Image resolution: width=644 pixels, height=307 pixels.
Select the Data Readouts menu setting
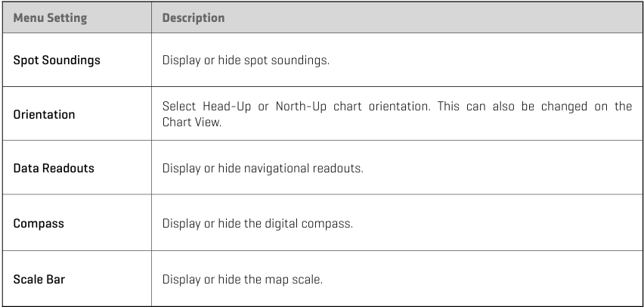coord(54,169)
